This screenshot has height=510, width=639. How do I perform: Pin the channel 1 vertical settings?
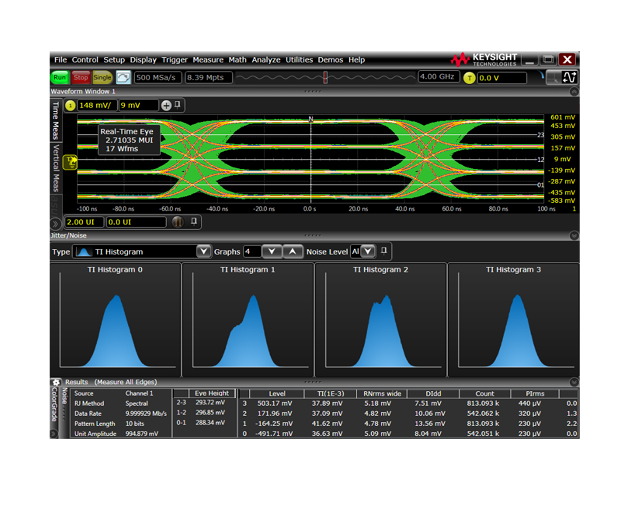[178, 105]
